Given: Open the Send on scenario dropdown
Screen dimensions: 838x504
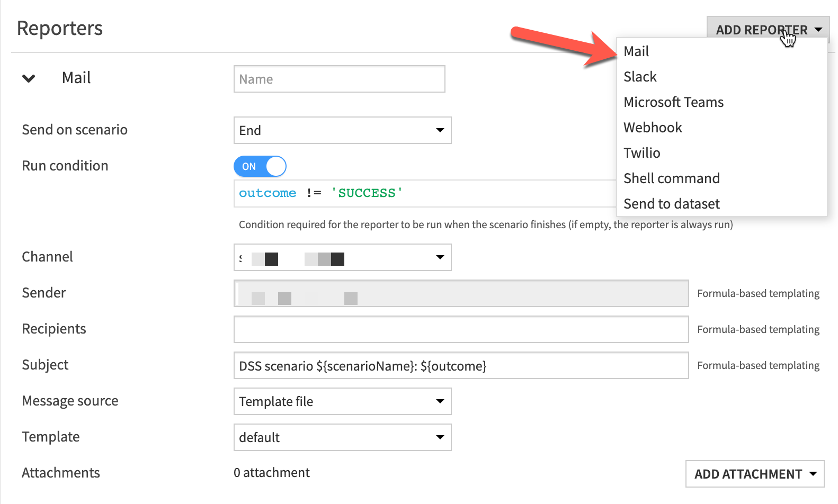Looking at the screenshot, I should pos(342,130).
